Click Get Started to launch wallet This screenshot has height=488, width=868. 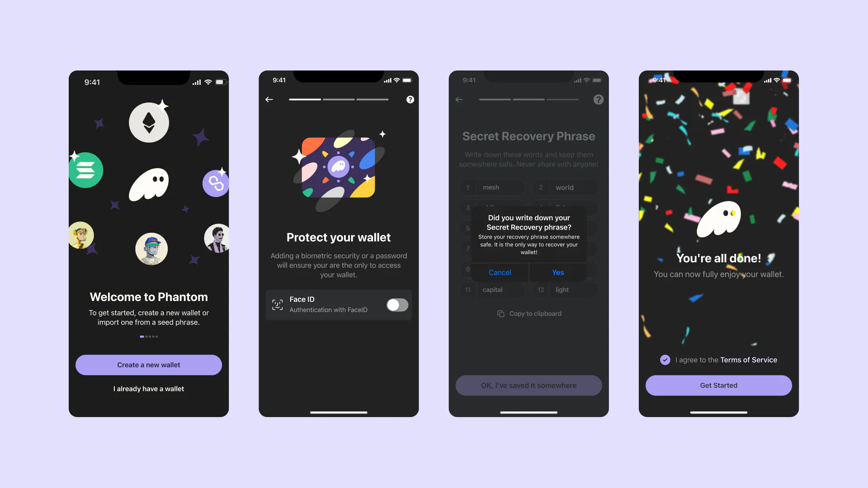[x=718, y=385]
